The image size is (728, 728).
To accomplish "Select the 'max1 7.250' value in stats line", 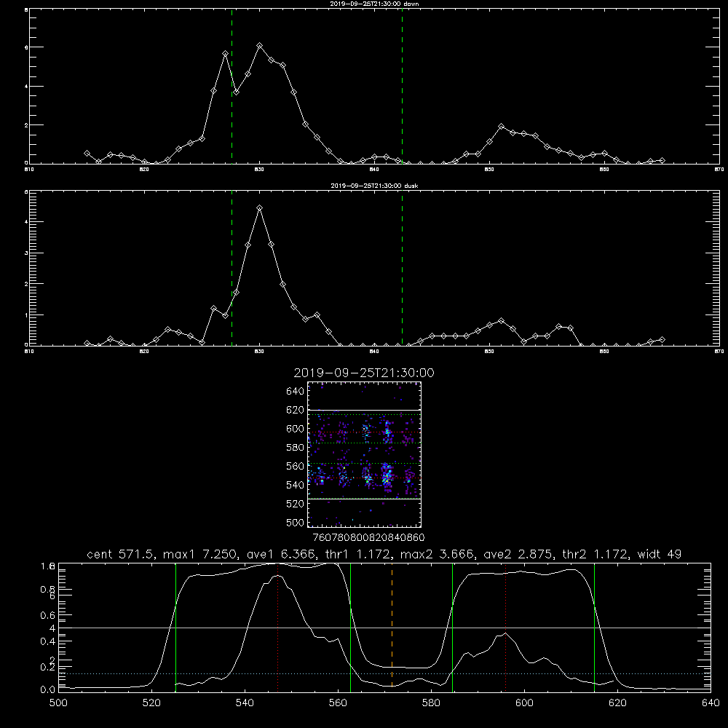I will (201, 554).
